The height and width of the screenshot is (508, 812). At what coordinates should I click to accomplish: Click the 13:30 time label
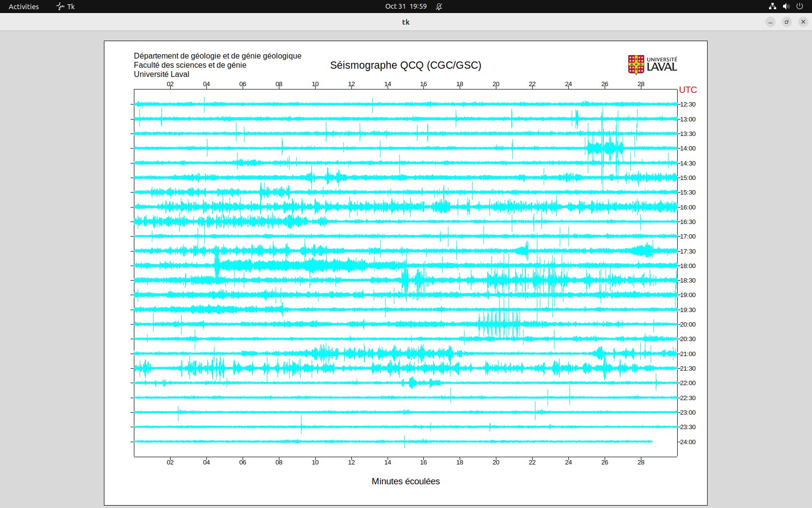click(x=688, y=134)
